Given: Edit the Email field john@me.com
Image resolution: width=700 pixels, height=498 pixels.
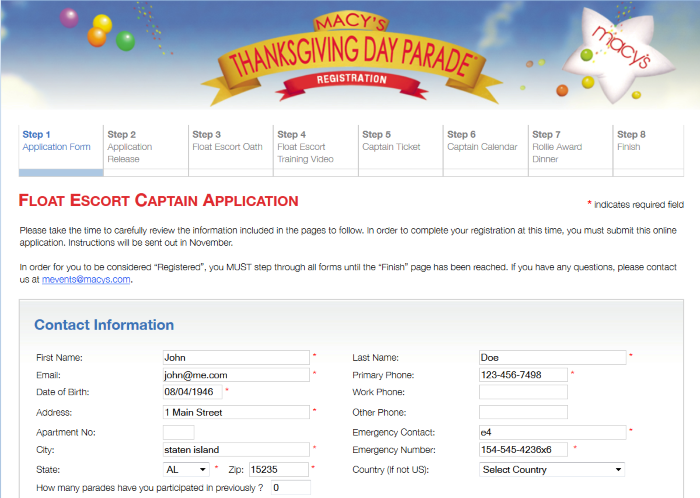Looking at the screenshot, I should tap(236, 375).
